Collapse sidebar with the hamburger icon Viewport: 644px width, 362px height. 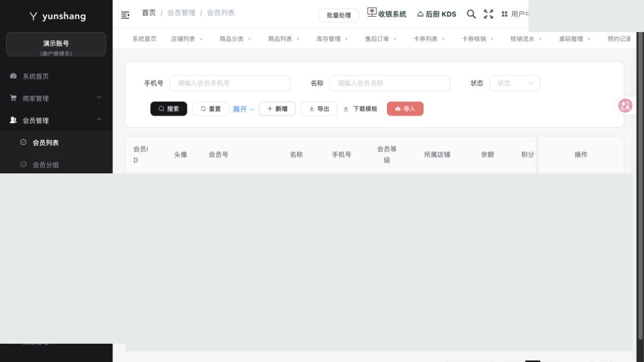pyautogui.click(x=125, y=15)
